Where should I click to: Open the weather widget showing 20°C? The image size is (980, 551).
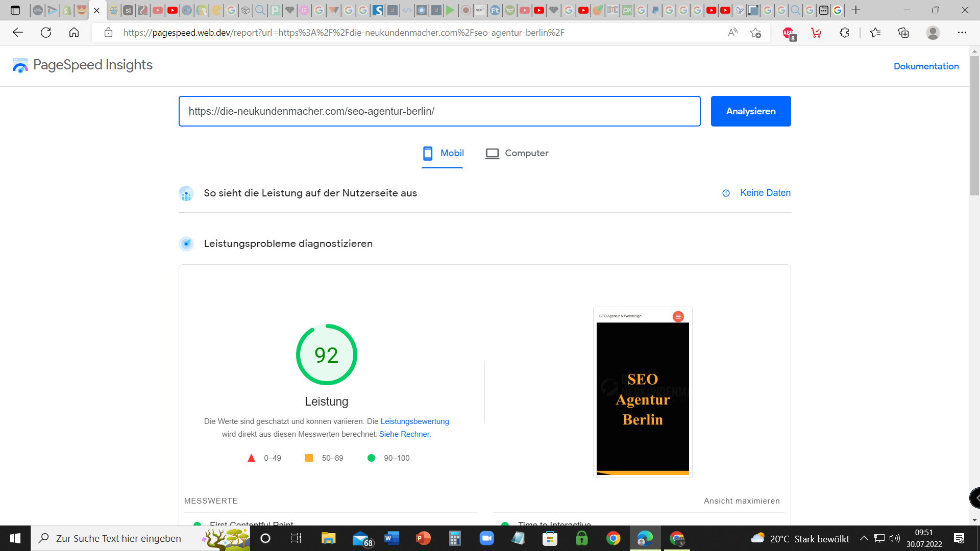tap(799, 538)
